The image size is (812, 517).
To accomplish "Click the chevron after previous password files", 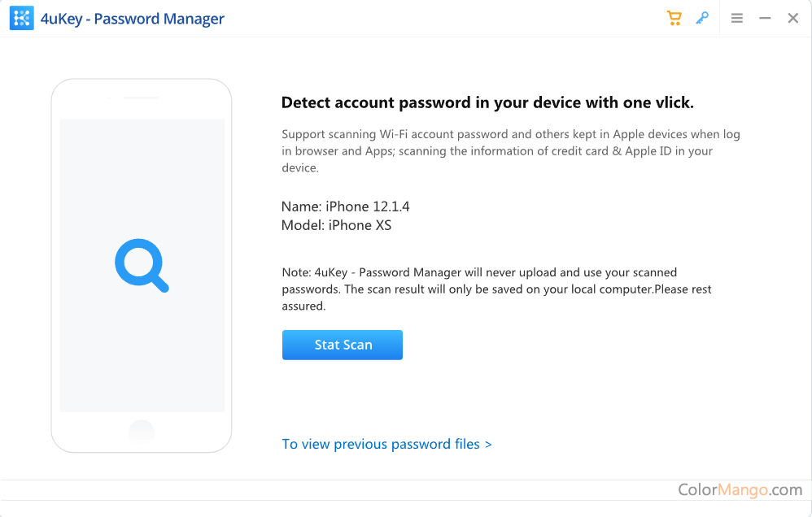I will (488, 444).
